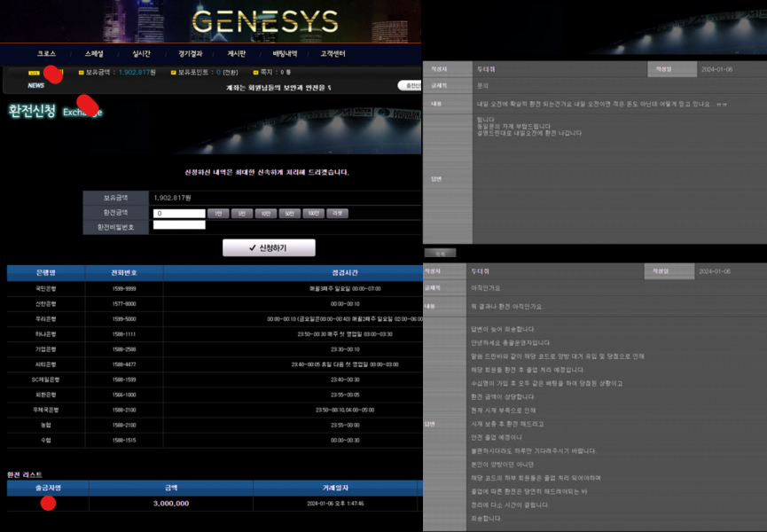Click the NEWS label icon
767x532 pixels.
[x=35, y=86]
